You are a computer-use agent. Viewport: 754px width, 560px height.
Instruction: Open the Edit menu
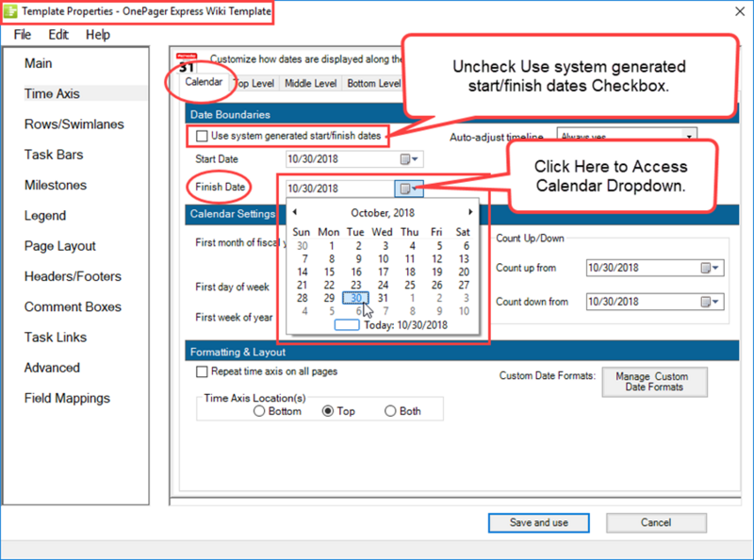(58, 35)
